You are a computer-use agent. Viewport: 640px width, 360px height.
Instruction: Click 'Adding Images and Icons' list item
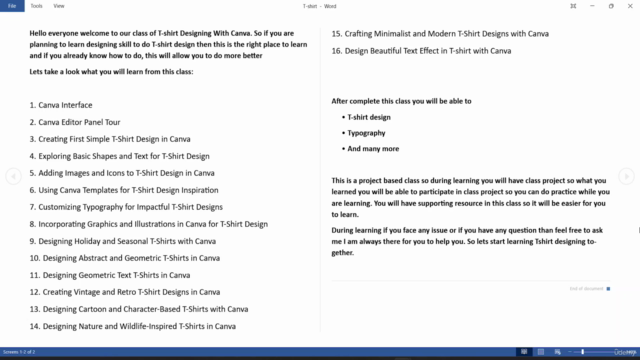(122, 173)
